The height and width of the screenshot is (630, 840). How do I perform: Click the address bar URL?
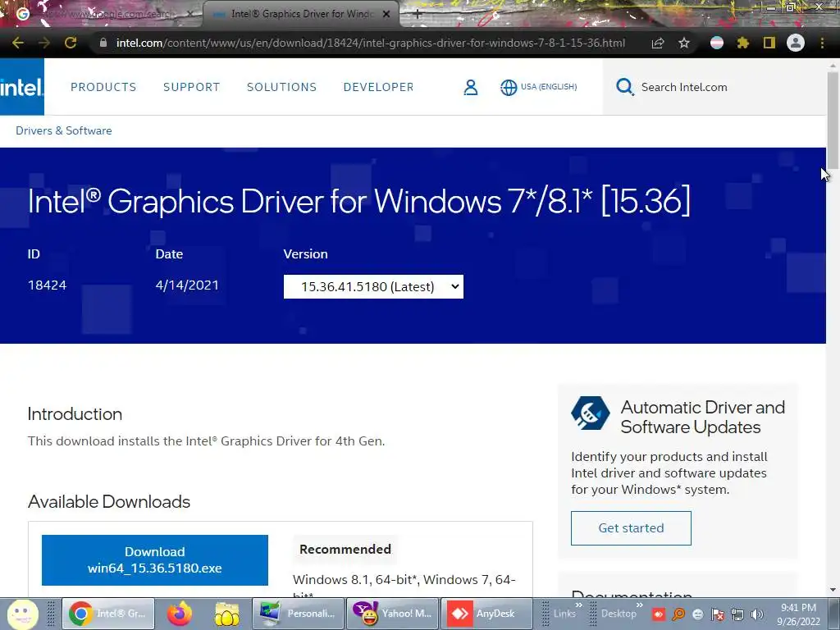tap(370, 43)
